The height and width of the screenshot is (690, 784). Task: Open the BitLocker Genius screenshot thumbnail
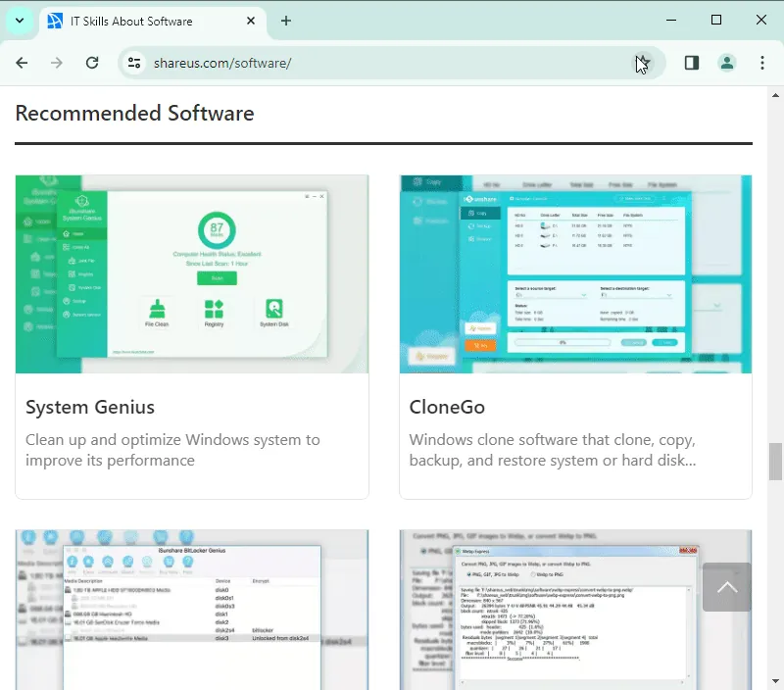click(192, 610)
